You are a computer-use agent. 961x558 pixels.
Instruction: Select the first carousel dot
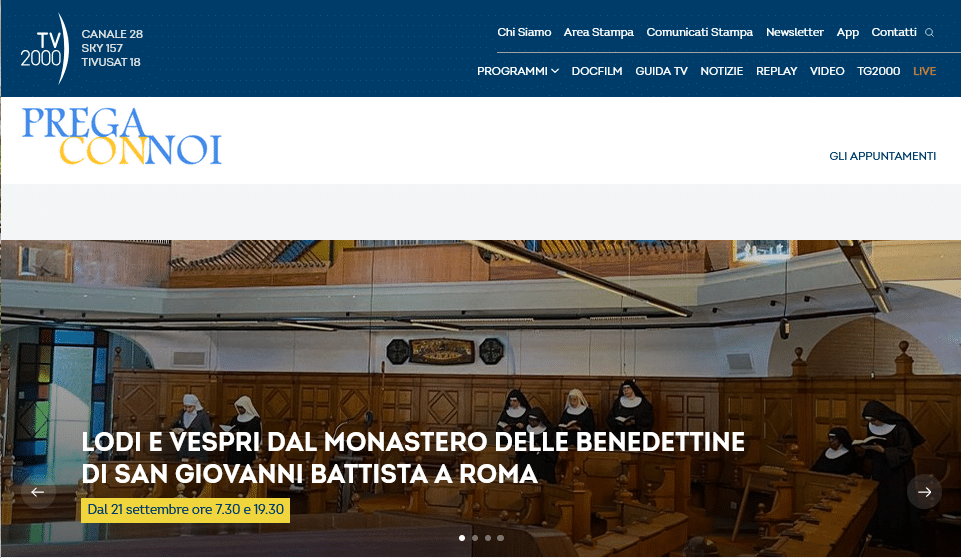click(462, 538)
